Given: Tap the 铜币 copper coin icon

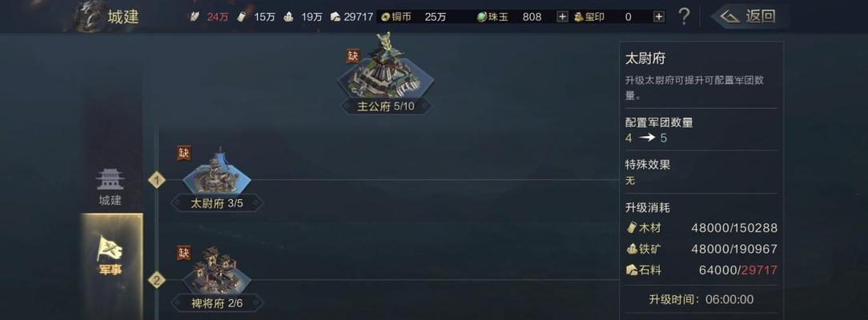Looking at the screenshot, I should 385,17.
